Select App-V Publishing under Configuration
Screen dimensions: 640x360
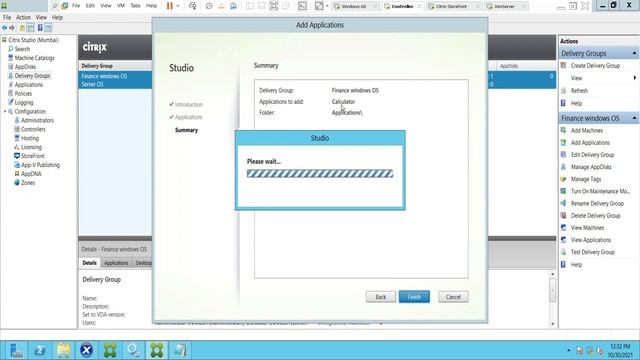click(40, 165)
